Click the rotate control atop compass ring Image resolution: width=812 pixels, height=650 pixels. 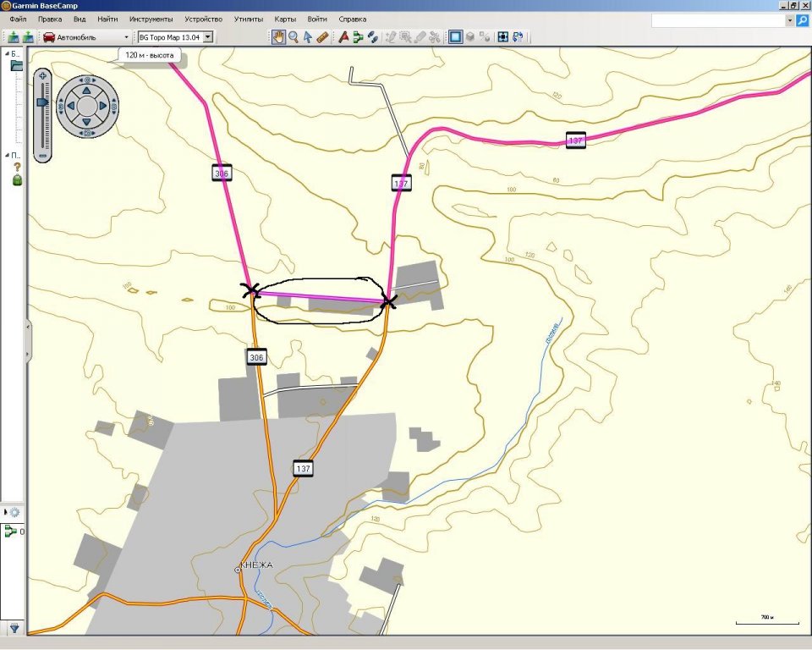point(87,80)
